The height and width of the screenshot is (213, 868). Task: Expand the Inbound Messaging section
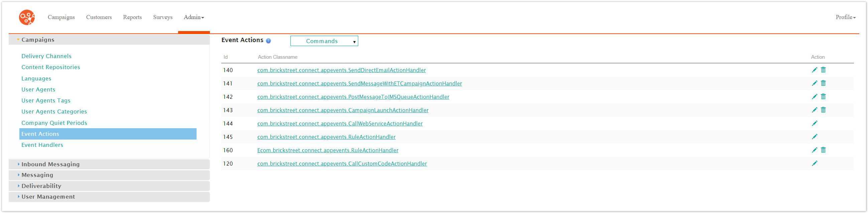coord(50,164)
